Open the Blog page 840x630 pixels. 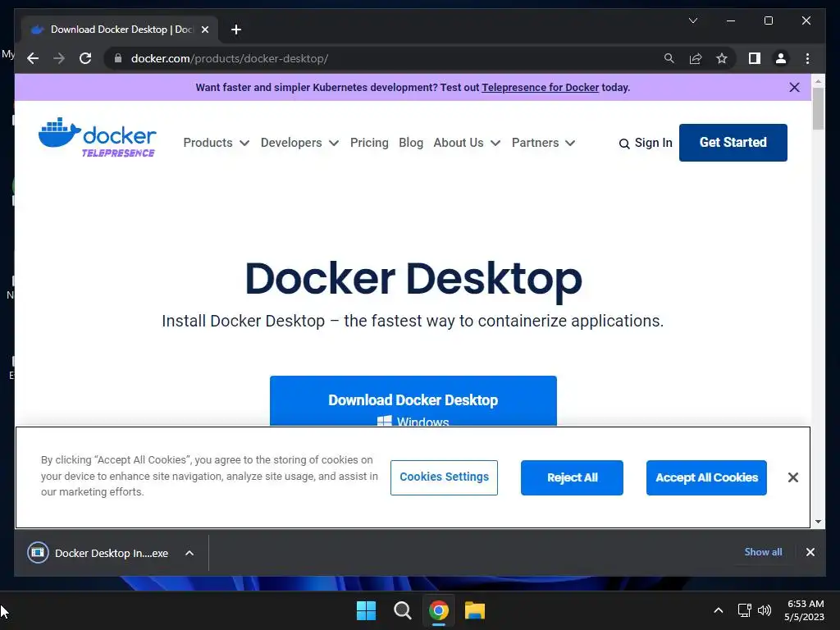click(411, 143)
